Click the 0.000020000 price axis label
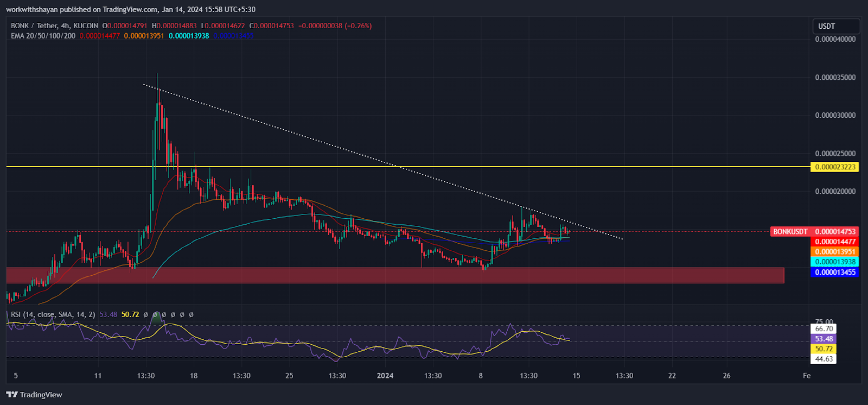This screenshot has height=405, width=868. [x=835, y=191]
